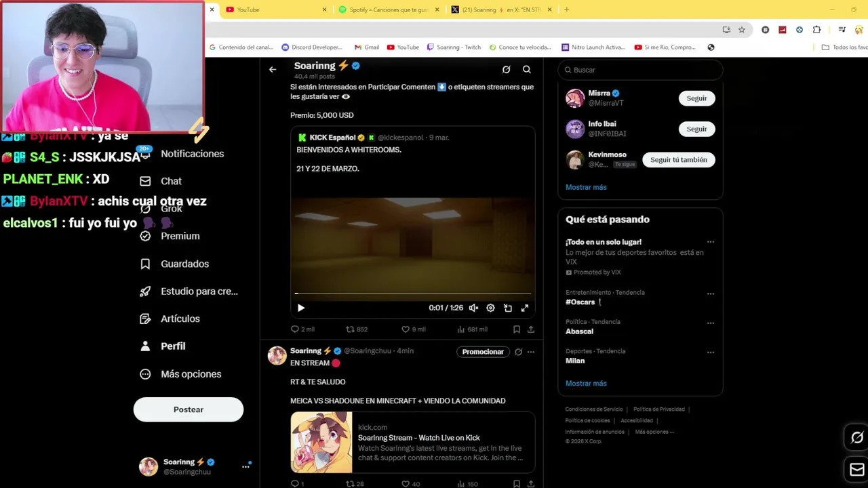Click the Postear button
This screenshot has width=868, height=488.
pos(189,409)
